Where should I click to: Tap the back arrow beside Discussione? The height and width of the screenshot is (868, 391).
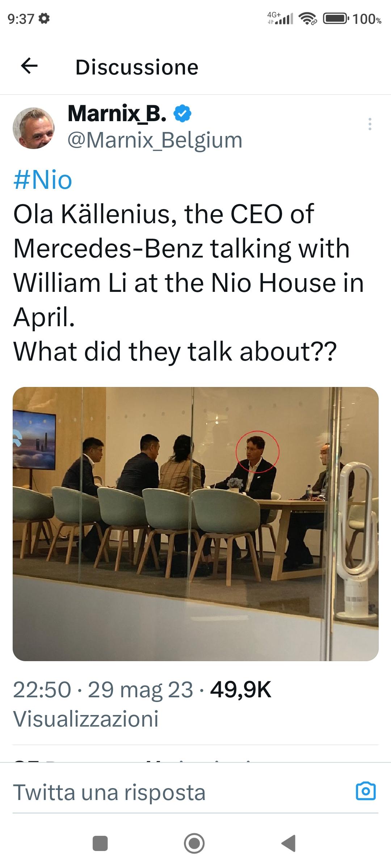click(29, 66)
